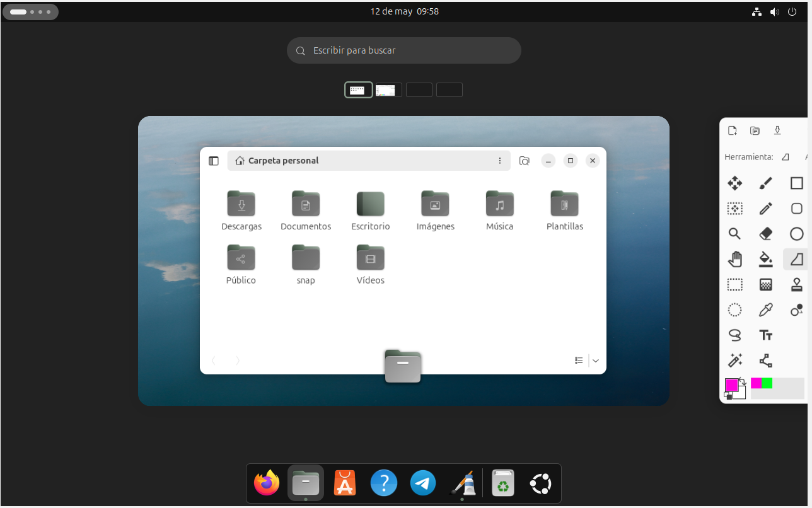
Task: Toggle the Files sidebar panel
Action: 214,161
